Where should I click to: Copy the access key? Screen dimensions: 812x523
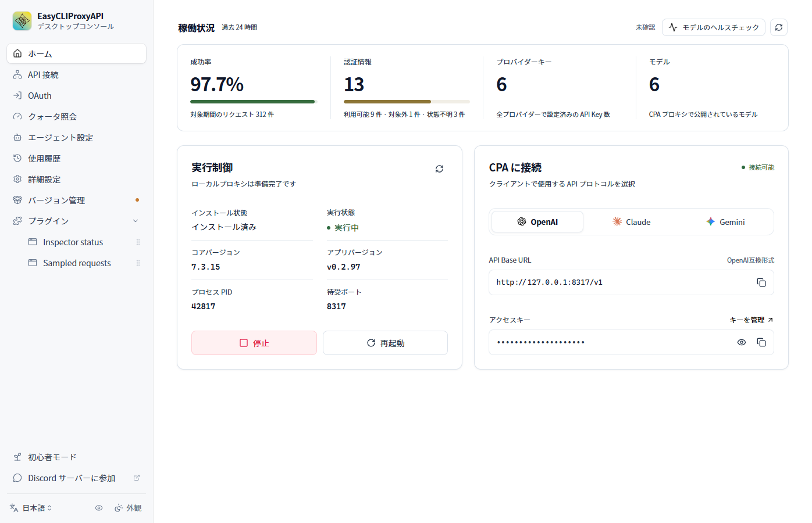pyautogui.click(x=761, y=342)
